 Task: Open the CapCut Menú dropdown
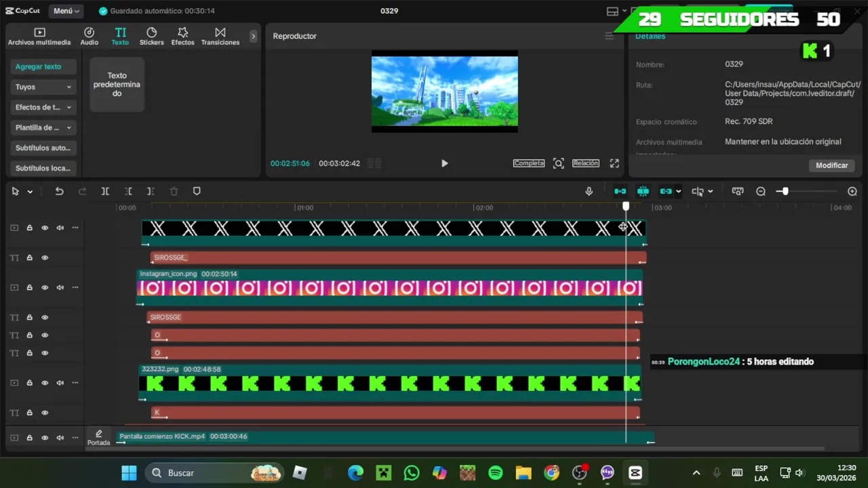click(x=66, y=11)
